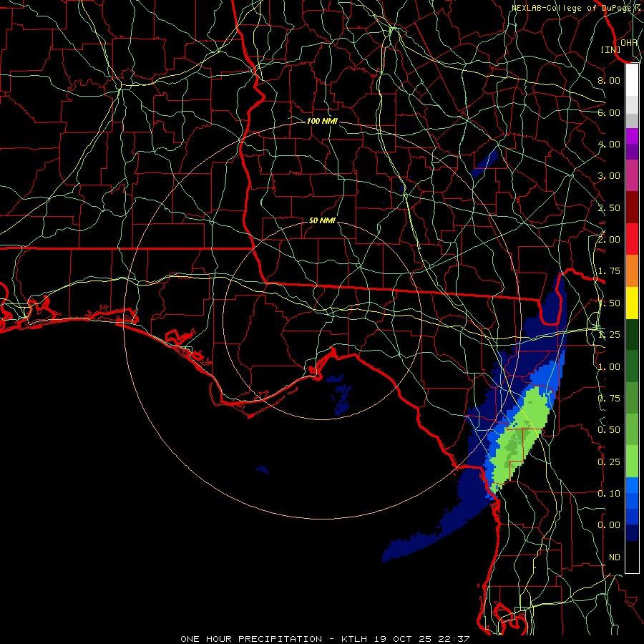Click the [IN] units label

click(x=611, y=49)
